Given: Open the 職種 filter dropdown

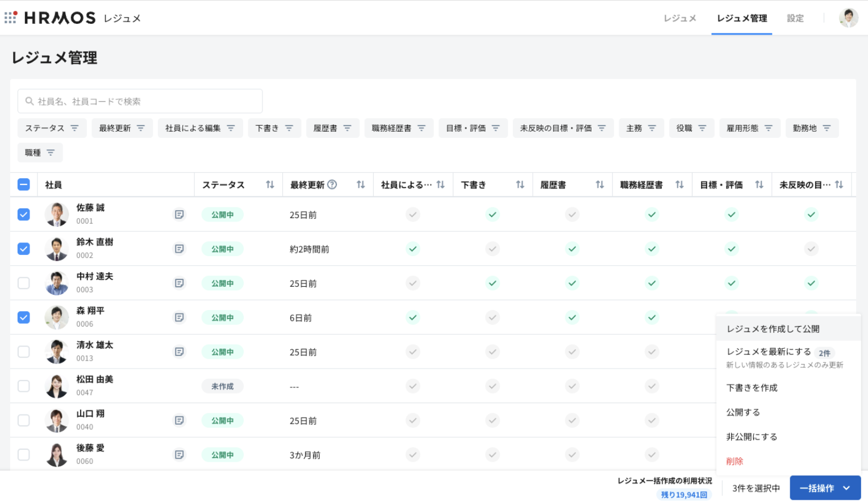Looking at the screenshot, I should coord(40,153).
